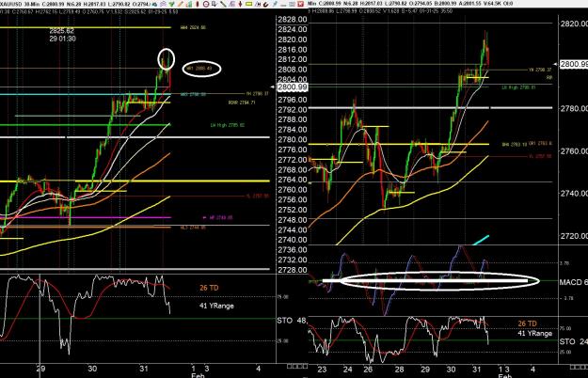This screenshot has width=588, height=378.
Task: Select the diagonal trend line tool
Action: point(223,4)
